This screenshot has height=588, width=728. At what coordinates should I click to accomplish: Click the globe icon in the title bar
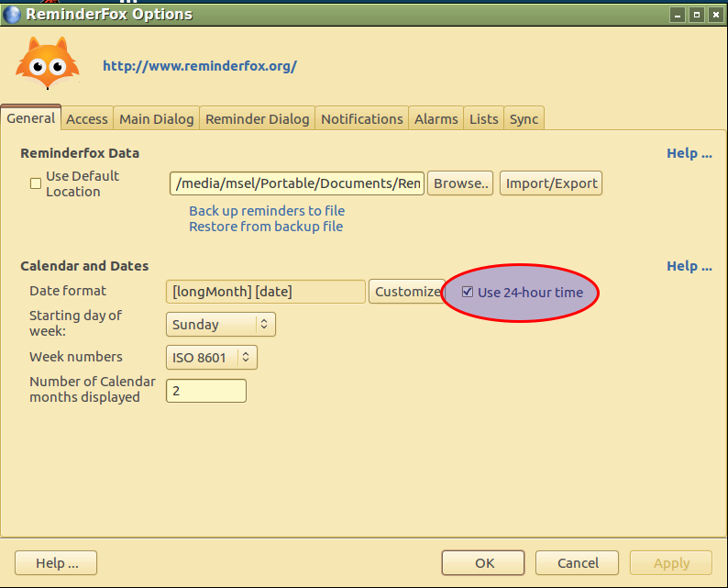12,15
